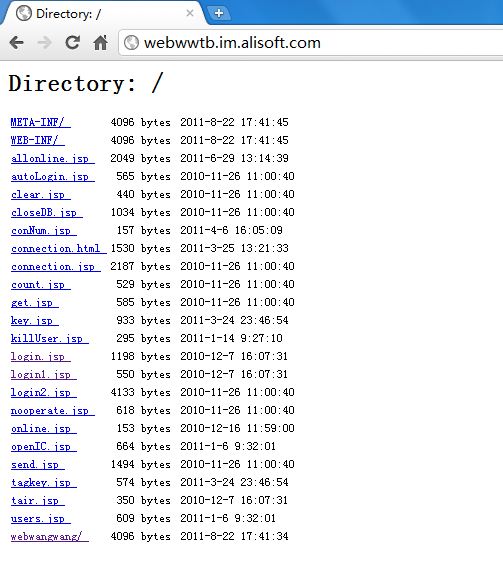
Task: Open a new tab with plus button
Action: pyautogui.click(x=218, y=14)
